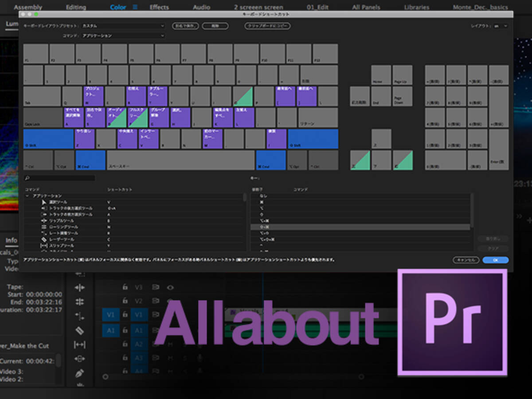Select the Pen tool in the timeline toolbar
This screenshot has height=399, width=532.
coord(79,372)
